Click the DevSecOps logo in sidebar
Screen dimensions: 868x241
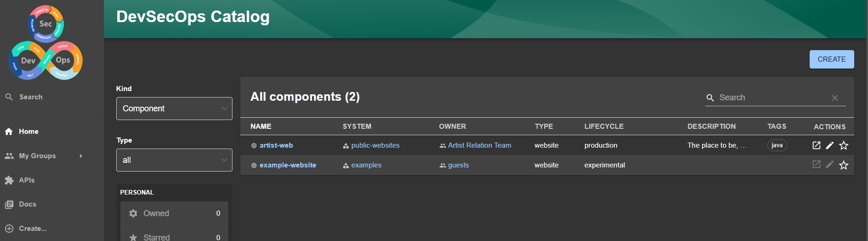[45, 43]
